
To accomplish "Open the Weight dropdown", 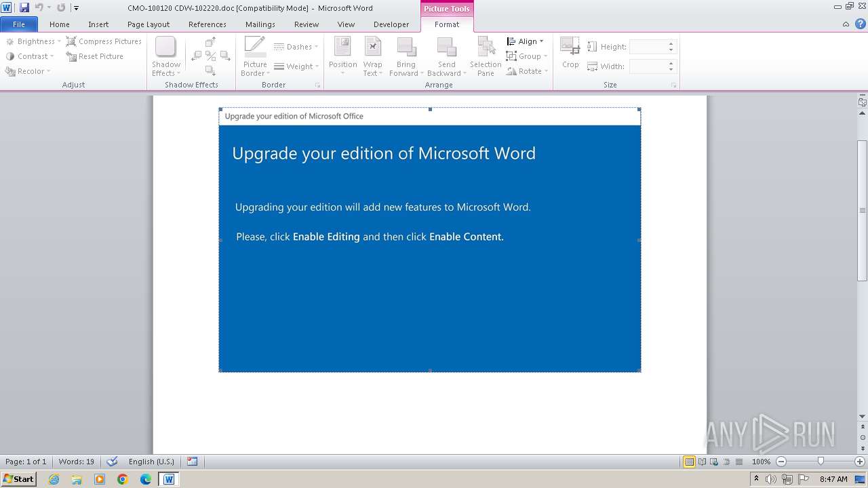I will (296, 66).
